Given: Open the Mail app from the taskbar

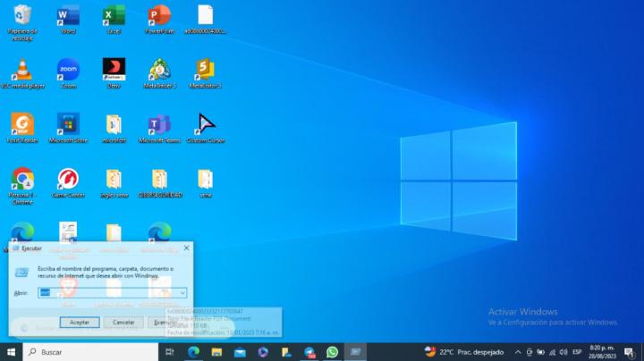Looking at the screenshot, I should click(240, 352).
